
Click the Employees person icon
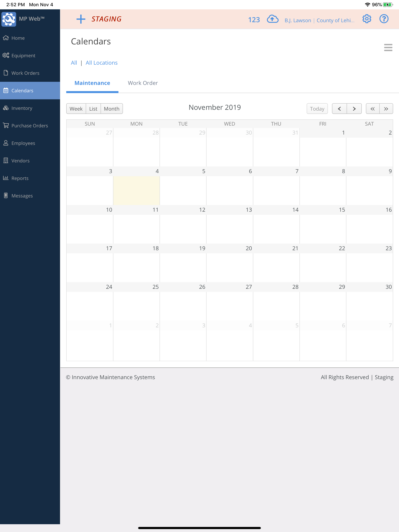(6, 143)
